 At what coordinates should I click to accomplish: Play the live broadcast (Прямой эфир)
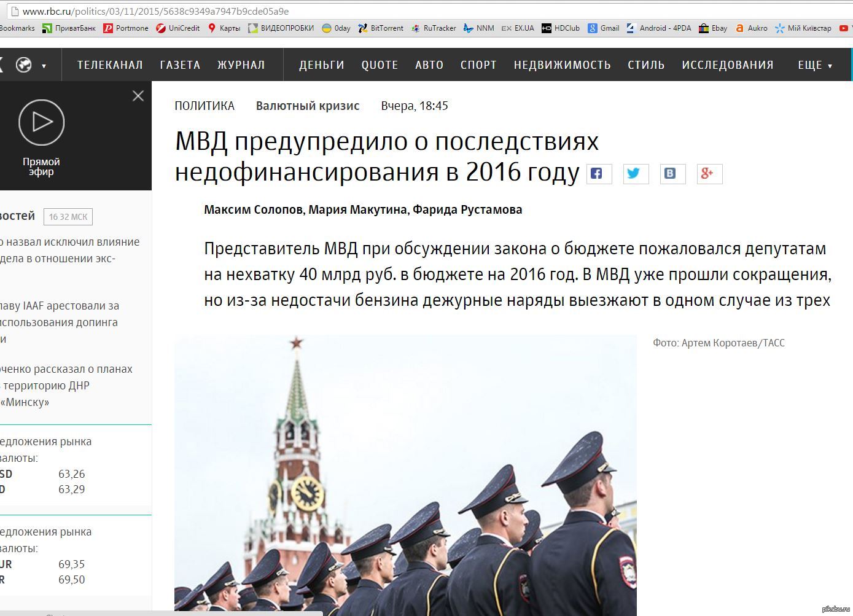(41, 123)
